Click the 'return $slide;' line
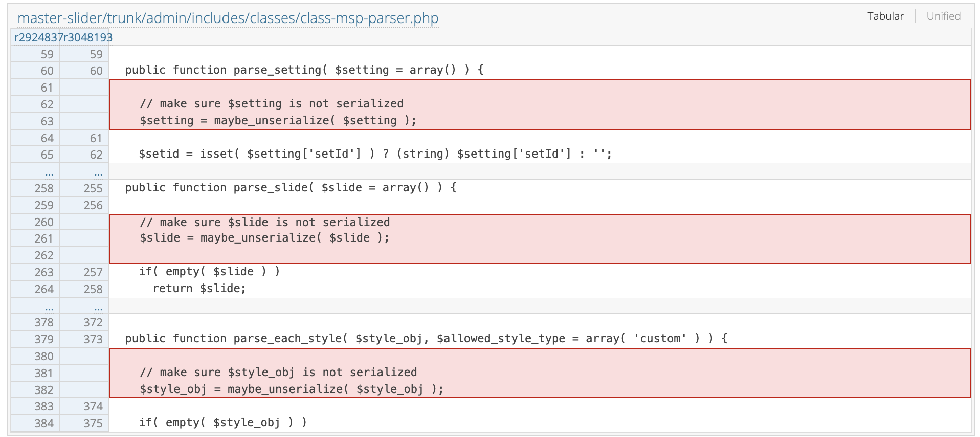This screenshot has width=980, height=437. coord(199,289)
